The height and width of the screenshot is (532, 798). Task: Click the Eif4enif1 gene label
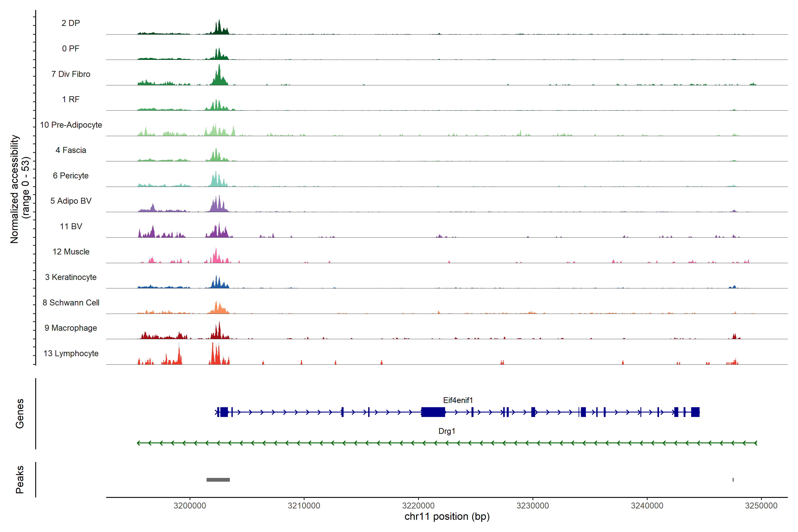[458, 400]
